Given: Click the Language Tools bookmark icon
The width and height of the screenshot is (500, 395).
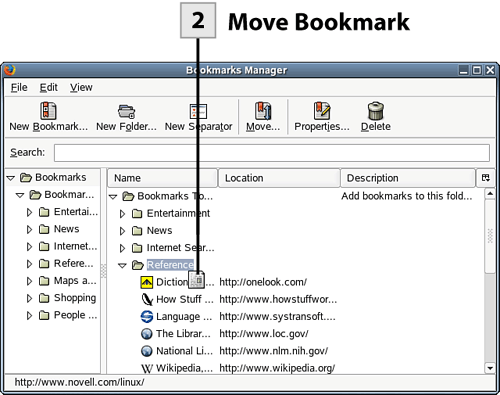Looking at the screenshot, I should (x=147, y=316).
